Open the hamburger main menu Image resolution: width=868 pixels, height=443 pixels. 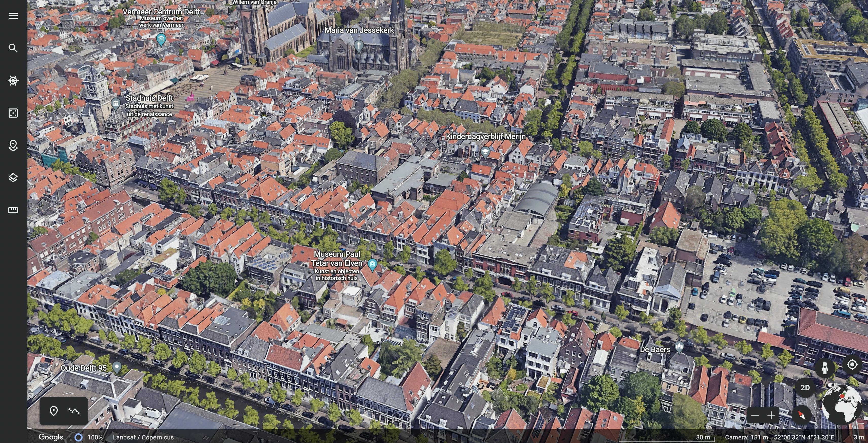[13, 16]
